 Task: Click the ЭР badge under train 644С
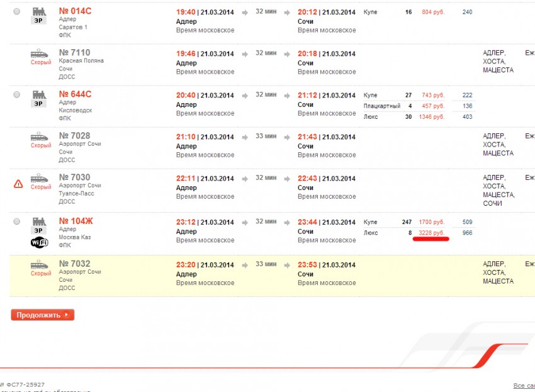tap(39, 103)
